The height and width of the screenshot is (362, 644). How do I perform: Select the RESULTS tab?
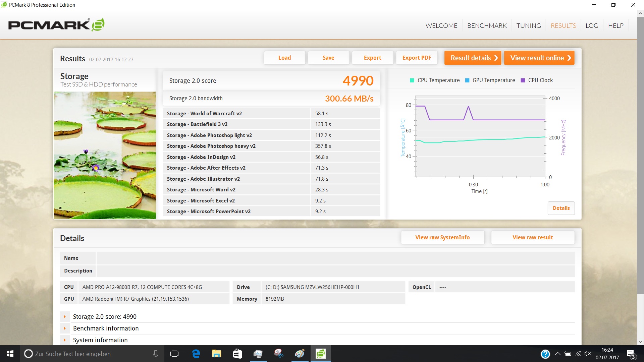coord(563,25)
